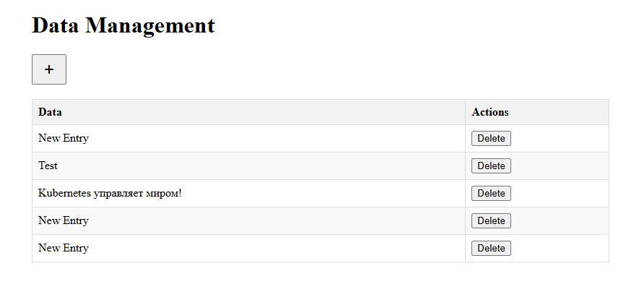Delete the second New Entry row

pyautogui.click(x=491, y=221)
